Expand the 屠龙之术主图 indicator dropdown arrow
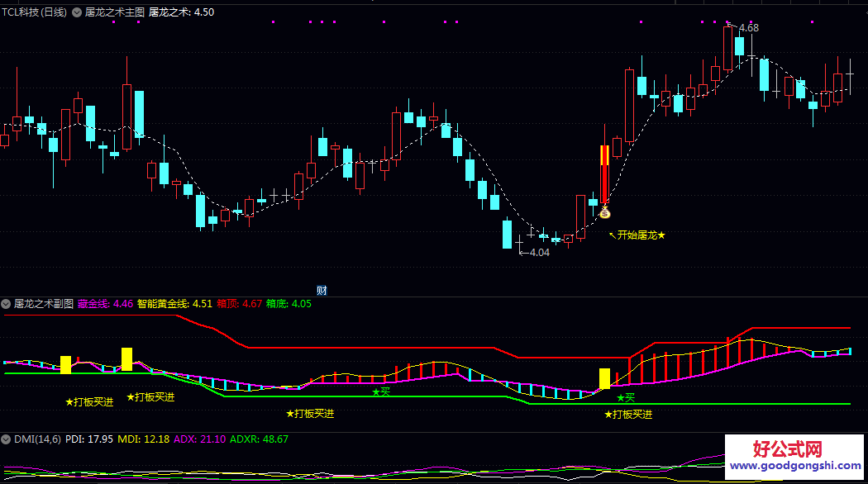This screenshot has width=868, height=484. click(77, 12)
